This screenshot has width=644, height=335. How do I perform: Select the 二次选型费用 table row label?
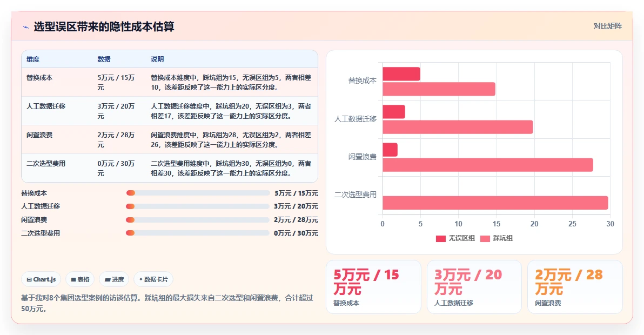[x=46, y=163]
